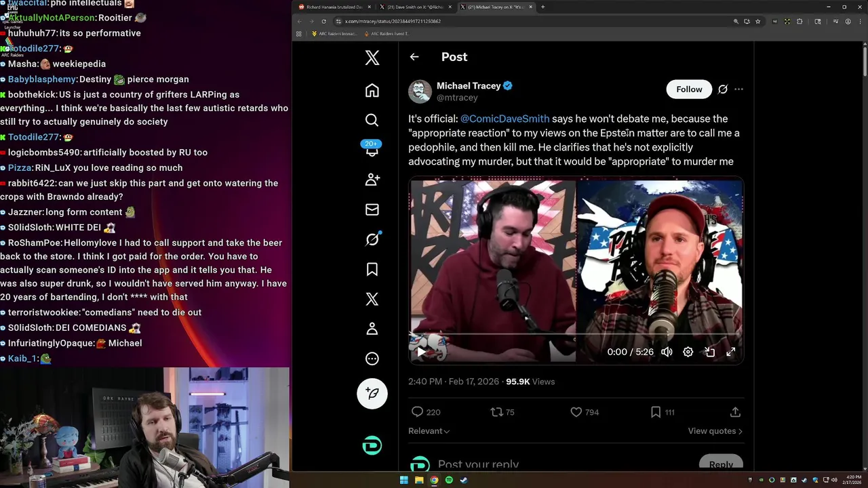Open Michael Tracey's profile avatar

tap(420, 91)
